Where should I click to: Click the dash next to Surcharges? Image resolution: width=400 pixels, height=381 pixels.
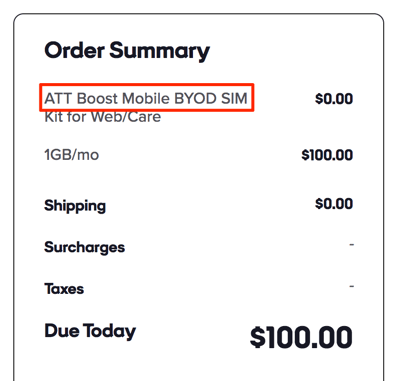pos(352,245)
